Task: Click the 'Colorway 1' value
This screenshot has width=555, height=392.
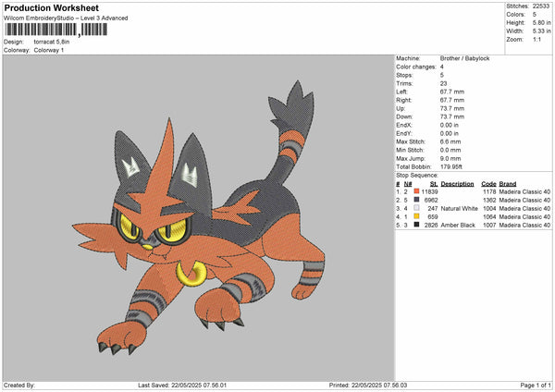Action: click(49, 50)
